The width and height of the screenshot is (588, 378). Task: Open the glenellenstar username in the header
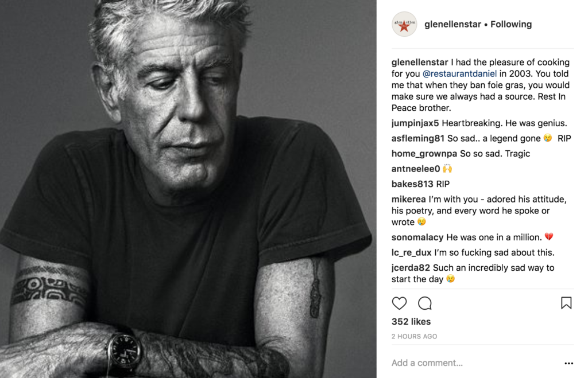(x=452, y=24)
